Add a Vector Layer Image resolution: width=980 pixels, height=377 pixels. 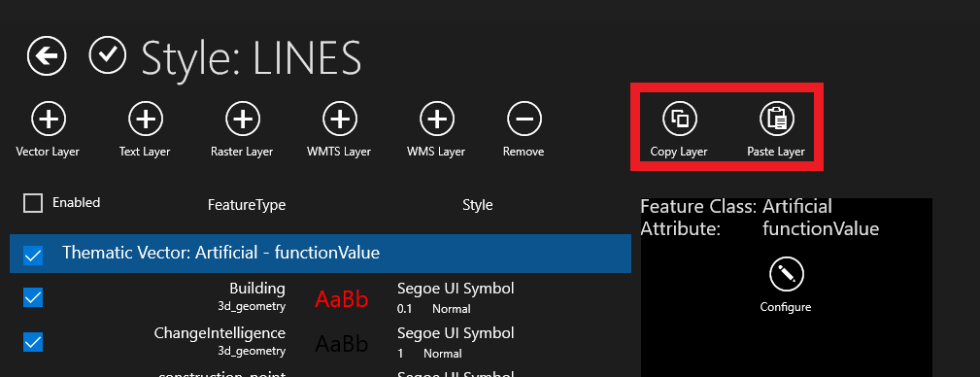click(49, 119)
